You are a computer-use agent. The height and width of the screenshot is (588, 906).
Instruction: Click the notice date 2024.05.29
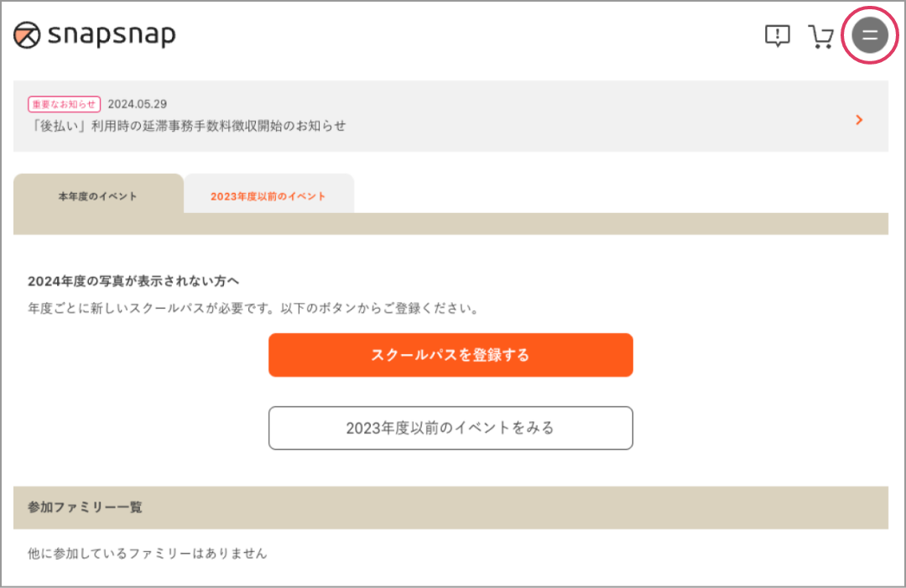[138, 104]
